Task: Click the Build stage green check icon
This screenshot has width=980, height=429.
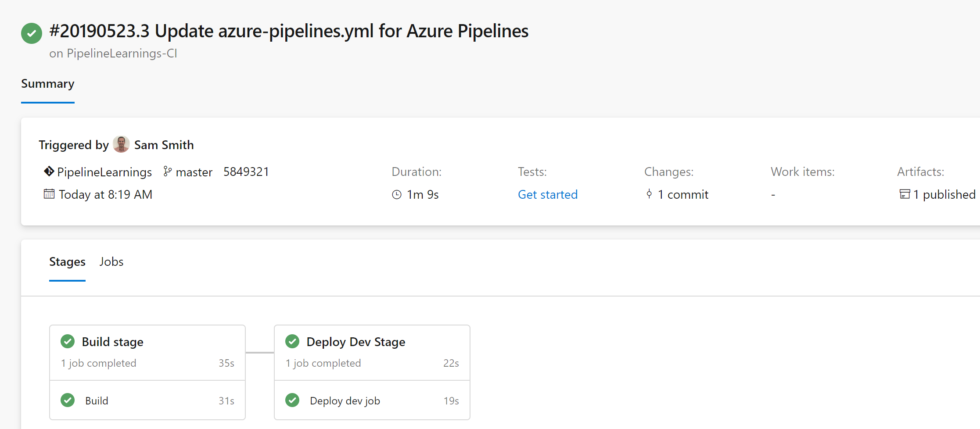Action: click(x=68, y=341)
